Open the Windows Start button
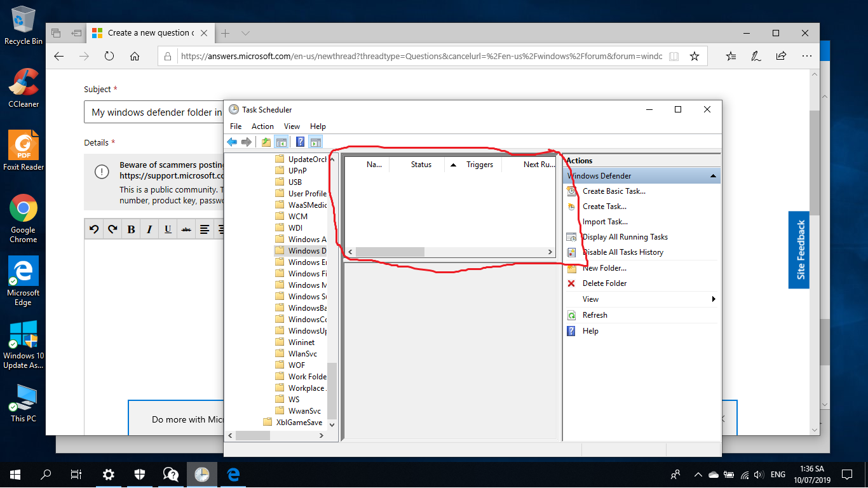 (15, 474)
